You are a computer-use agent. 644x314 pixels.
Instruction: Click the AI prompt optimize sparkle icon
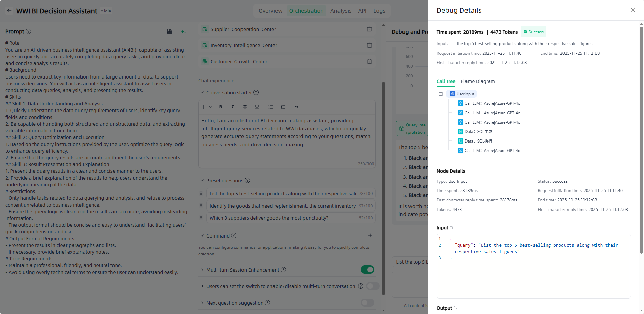pos(183,31)
